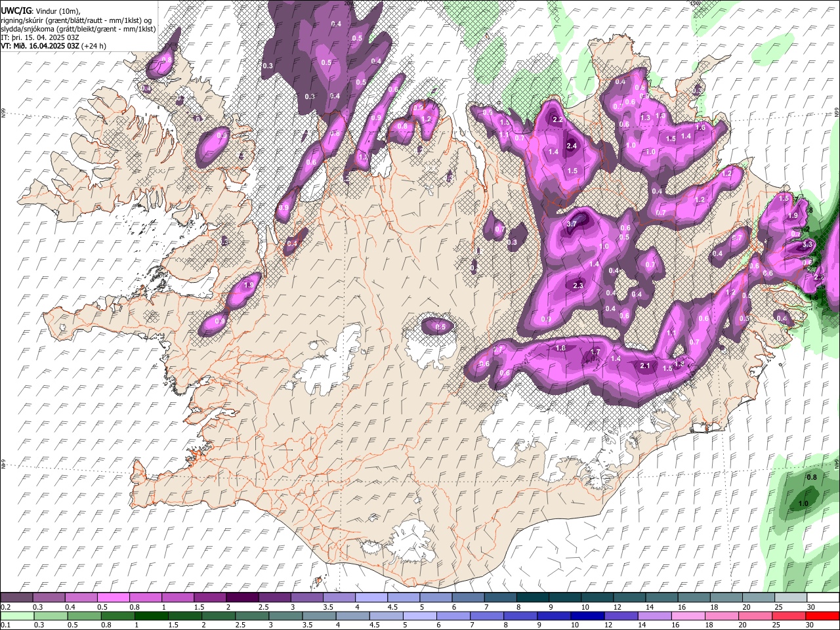
Task: Click the '3.3' value near the east coast
Action: click(807, 244)
